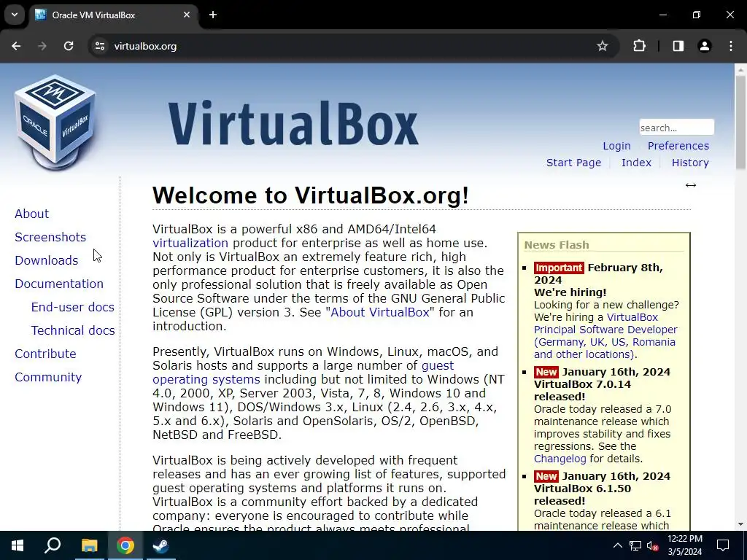Click the scrollbar up arrow
The height and width of the screenshot is (560, 747).
click(x=740, y=69)
